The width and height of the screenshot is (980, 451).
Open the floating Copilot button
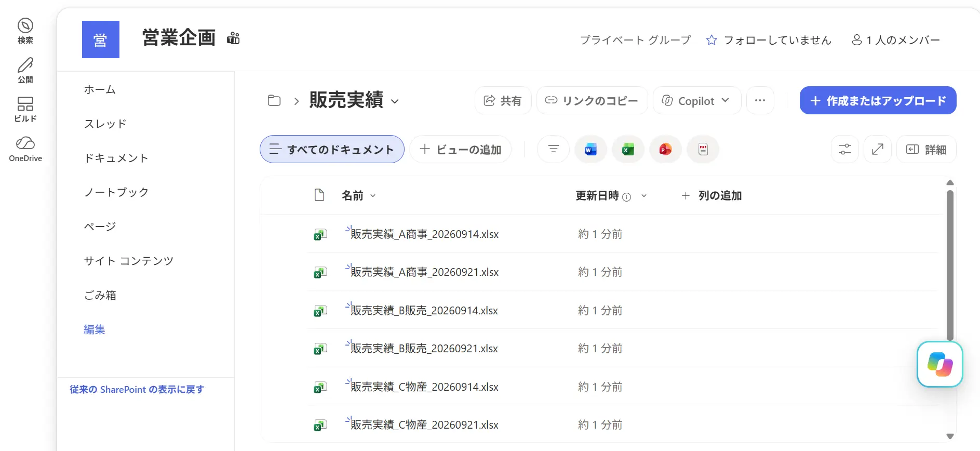pyautogui.click(x=940, y=364)
